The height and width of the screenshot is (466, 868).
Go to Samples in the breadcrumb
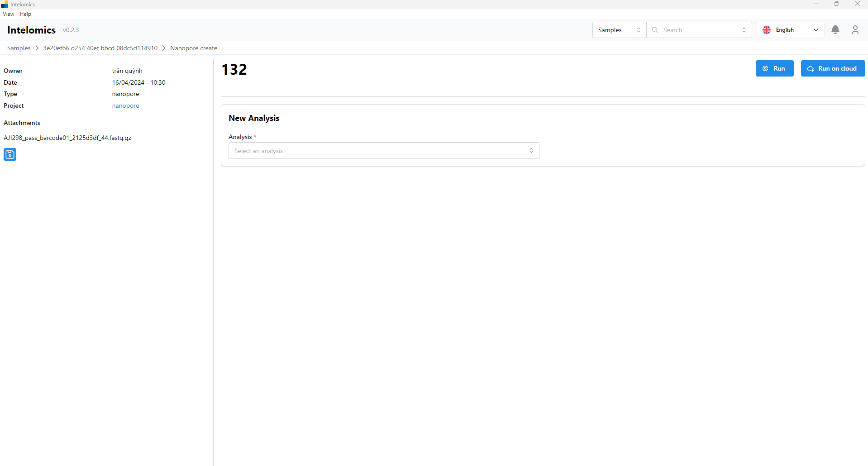[19, 48]
